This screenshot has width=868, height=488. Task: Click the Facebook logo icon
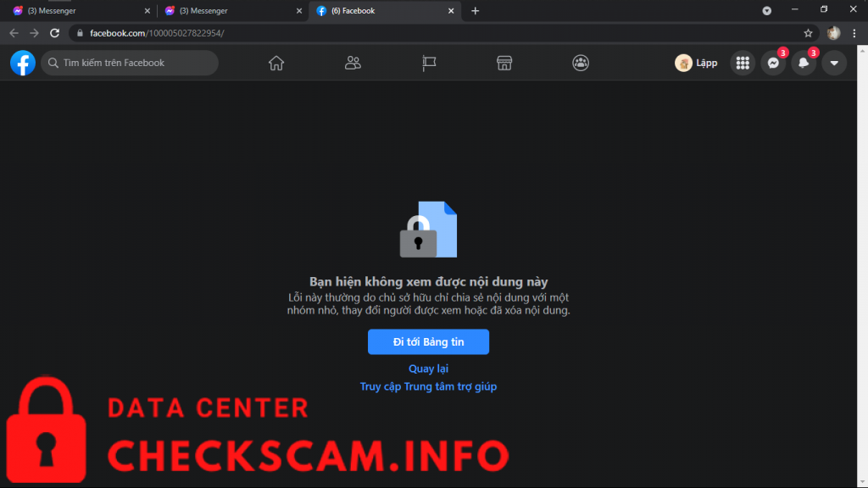point(23,63)
